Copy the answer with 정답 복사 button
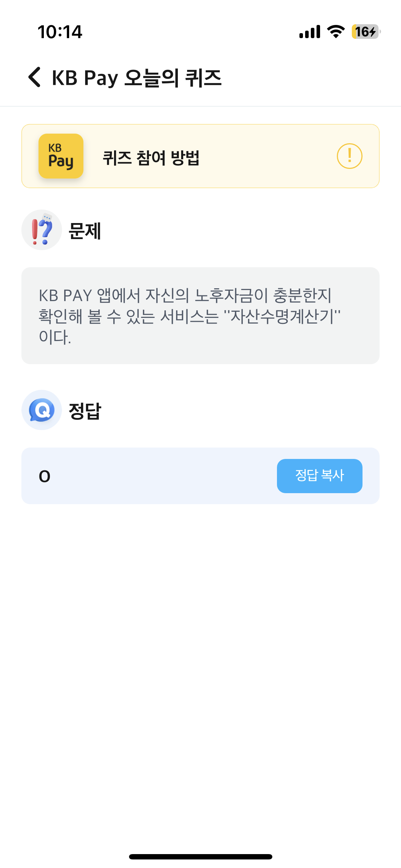This screenshot has width=401, height=868. click(319, 476)
